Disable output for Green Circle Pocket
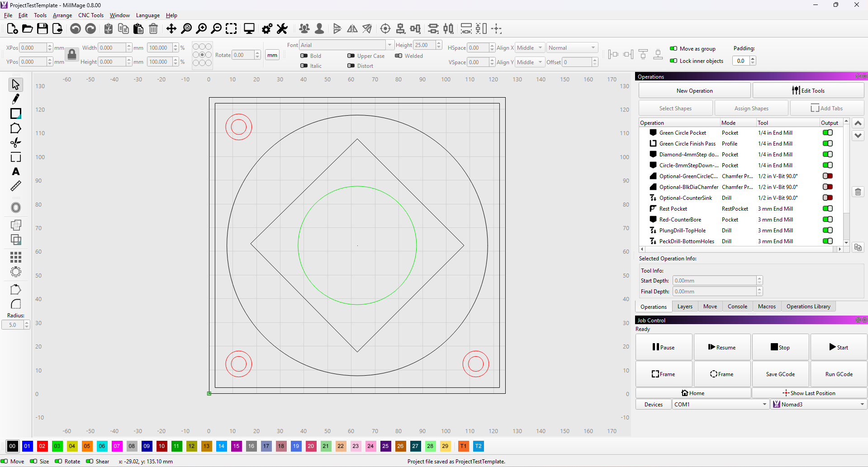Image resolution: width=868 pixels, height=467 pixels. 827,133
